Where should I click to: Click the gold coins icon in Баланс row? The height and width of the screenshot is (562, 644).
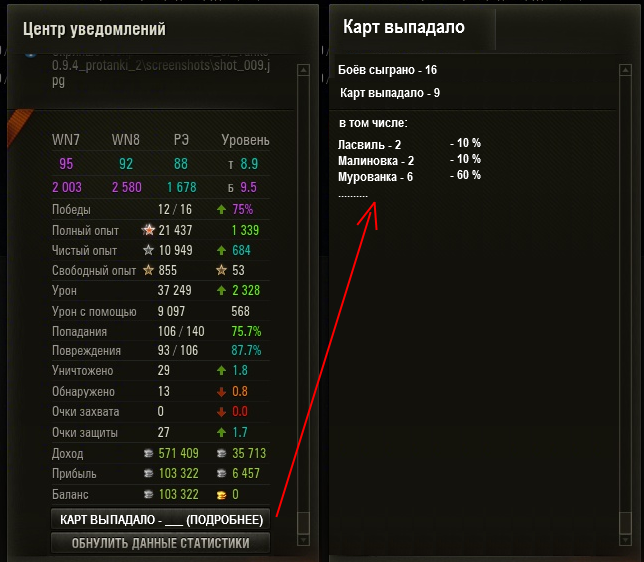221,495
